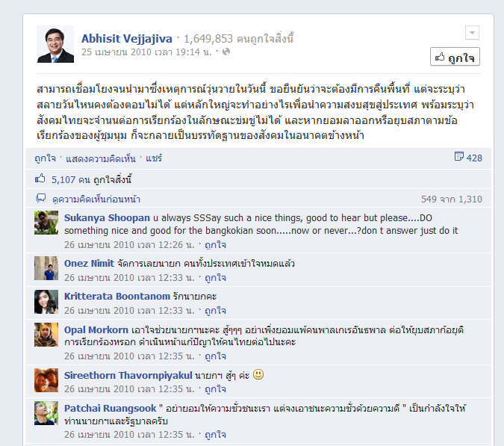Image resolution: width=504 pixels, height=446 pixels.
Task: Click แชร์ share link under post
Action: coord(154,158)
